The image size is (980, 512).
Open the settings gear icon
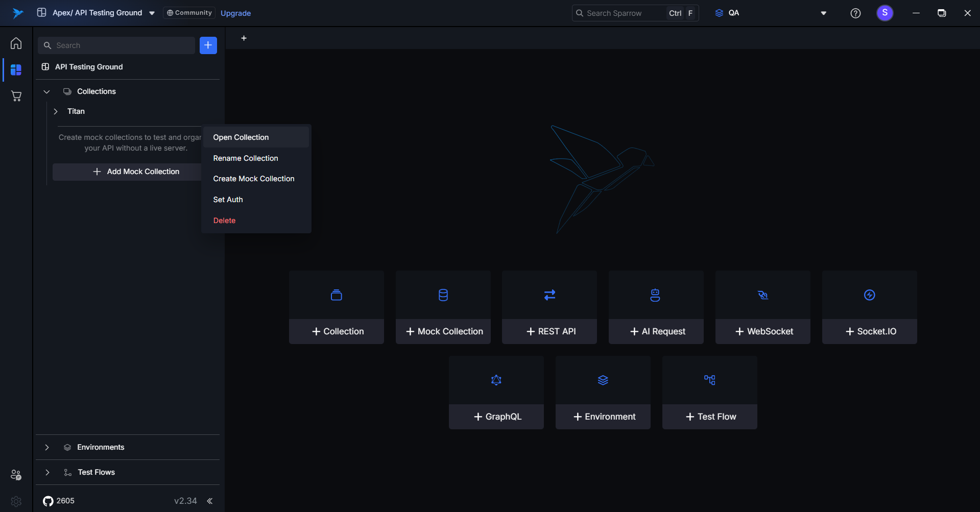[x=16, y=501]
